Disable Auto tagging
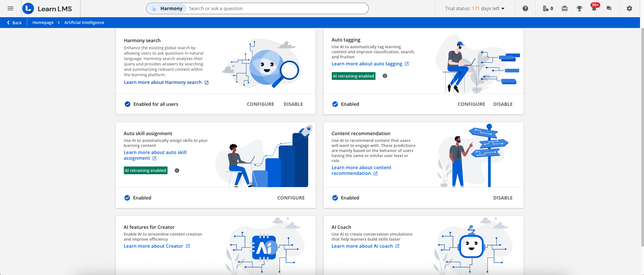Screen dimensions: 644x275 (503, 104)
